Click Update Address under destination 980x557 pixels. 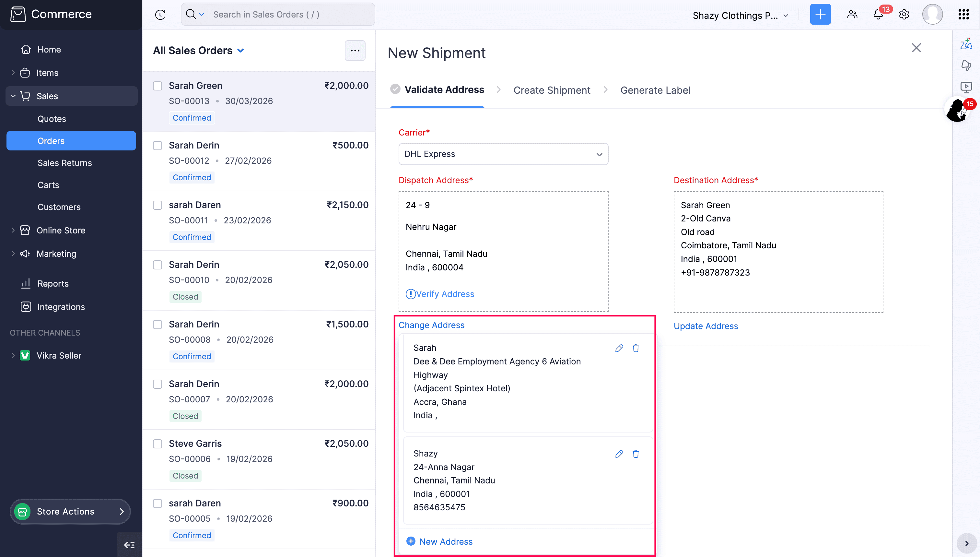click(706, 326)
